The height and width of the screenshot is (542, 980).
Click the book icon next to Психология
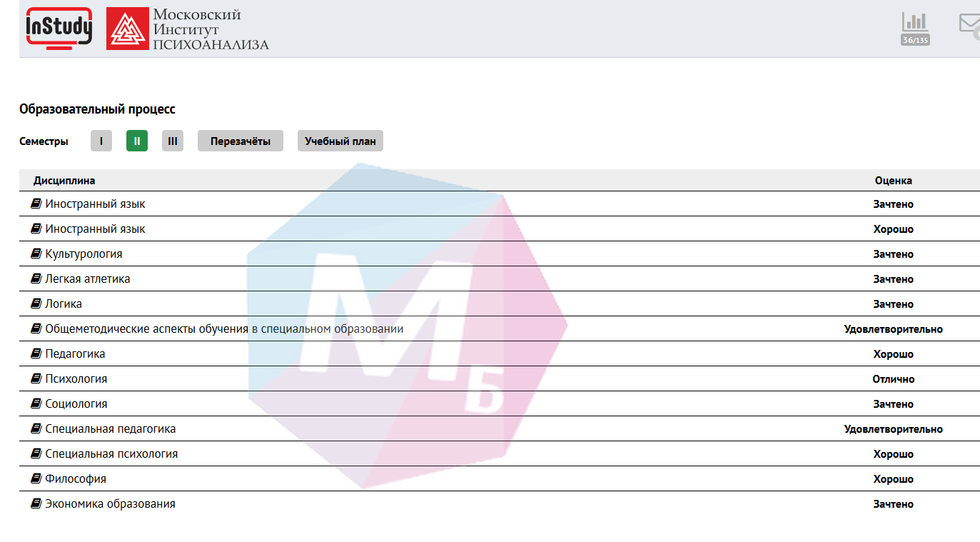coord(36,378)
